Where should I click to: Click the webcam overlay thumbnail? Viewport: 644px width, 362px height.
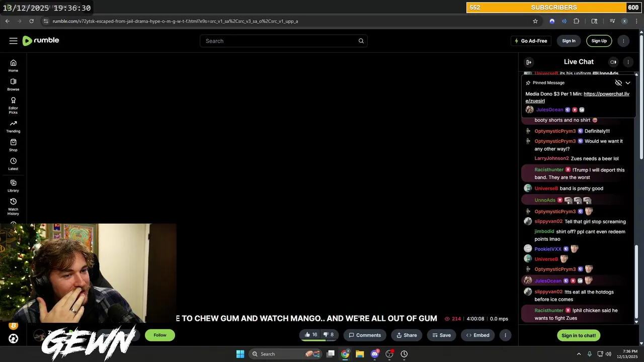click(88, 273)
